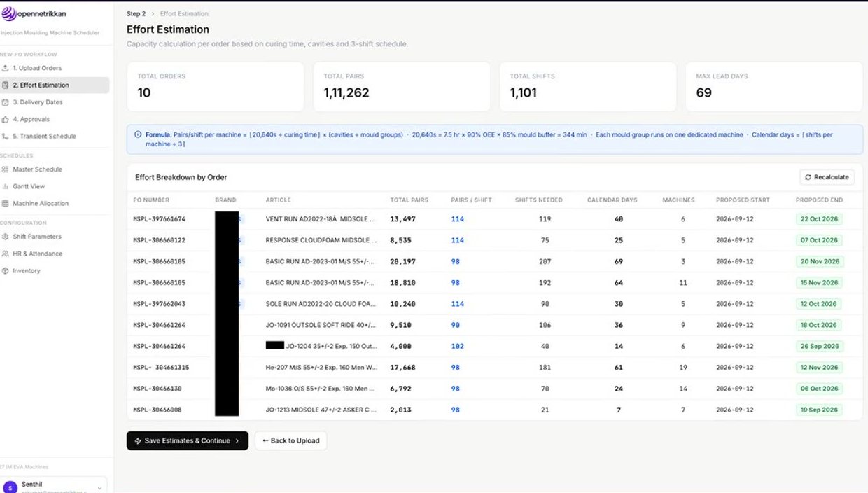
Task: Click the 20 Nov 2026 end date badge
Action: click(x=820, y=262)
